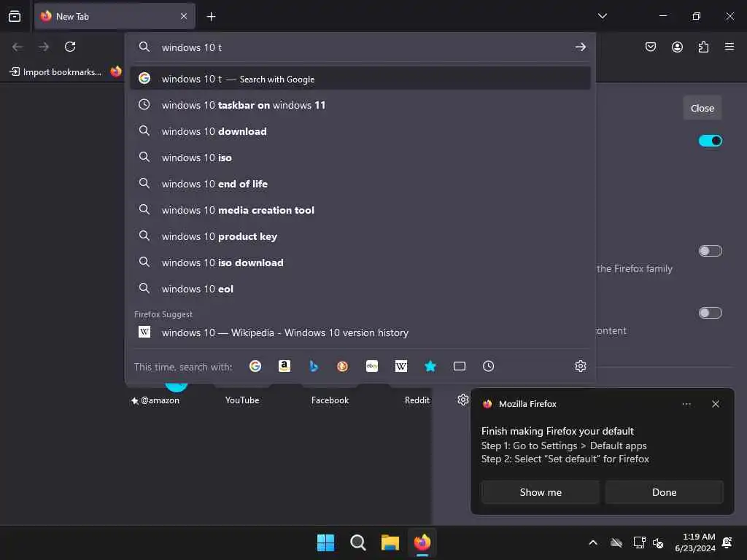Dismiss the Mozilla Firefox notification
747x560 pixels.
pos(716,404)
